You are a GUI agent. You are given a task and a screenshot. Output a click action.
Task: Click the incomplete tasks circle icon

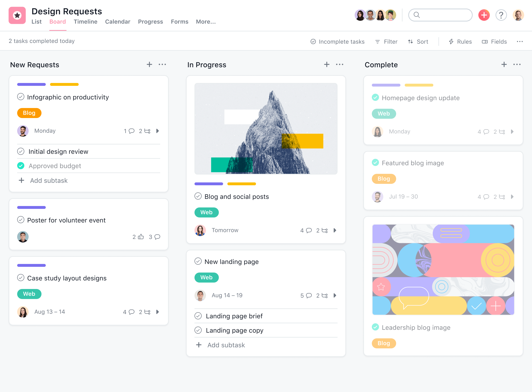point(313,41)
